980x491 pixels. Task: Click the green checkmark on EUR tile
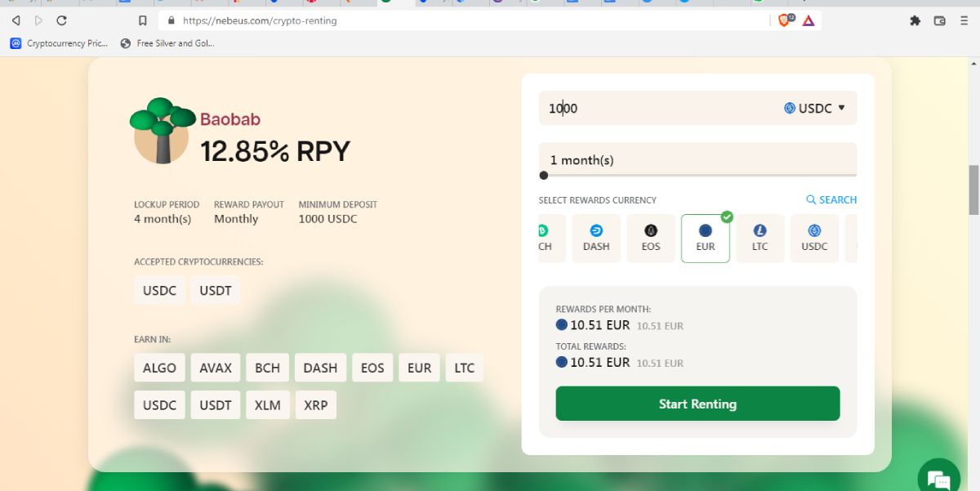tap(727, 216)
